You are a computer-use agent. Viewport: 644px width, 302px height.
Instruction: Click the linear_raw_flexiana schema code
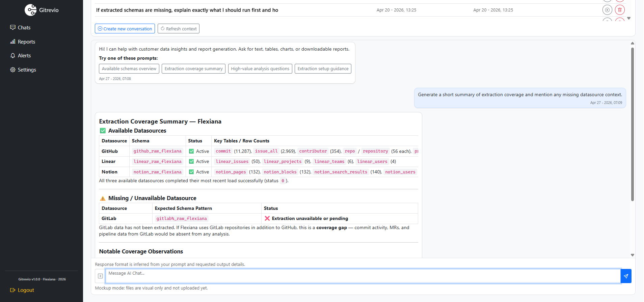click(x=158, y=162)
